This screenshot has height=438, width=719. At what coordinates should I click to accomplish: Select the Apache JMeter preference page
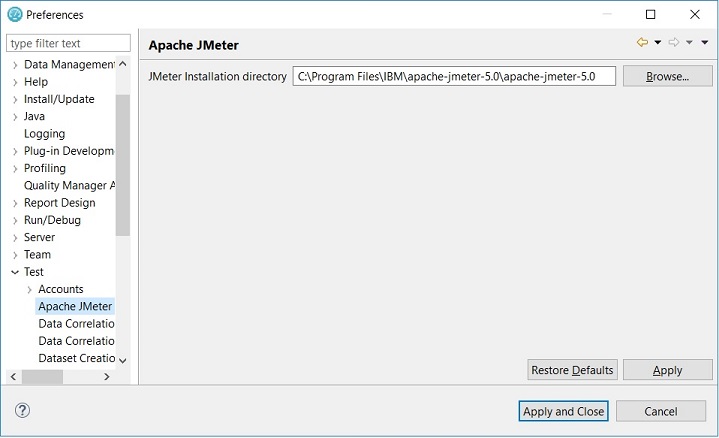click(75, 306)
